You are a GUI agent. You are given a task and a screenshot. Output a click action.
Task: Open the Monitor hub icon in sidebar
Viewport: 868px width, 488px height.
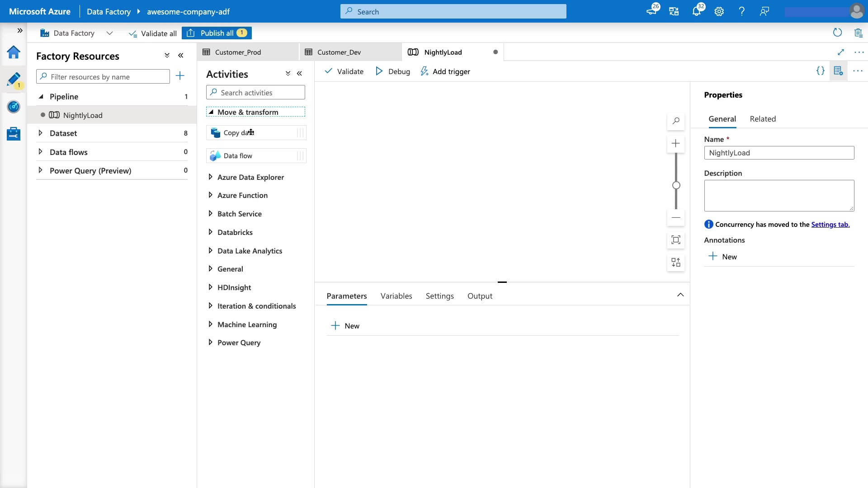click(x=14, y=107)
